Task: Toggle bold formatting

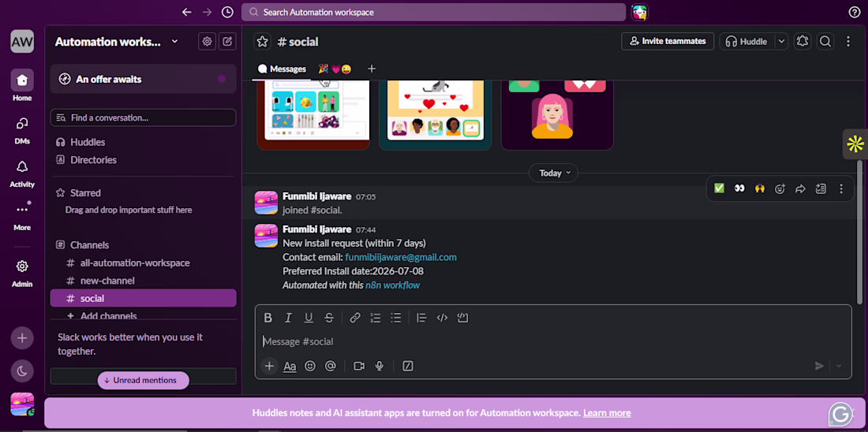Action: (268, 318)
